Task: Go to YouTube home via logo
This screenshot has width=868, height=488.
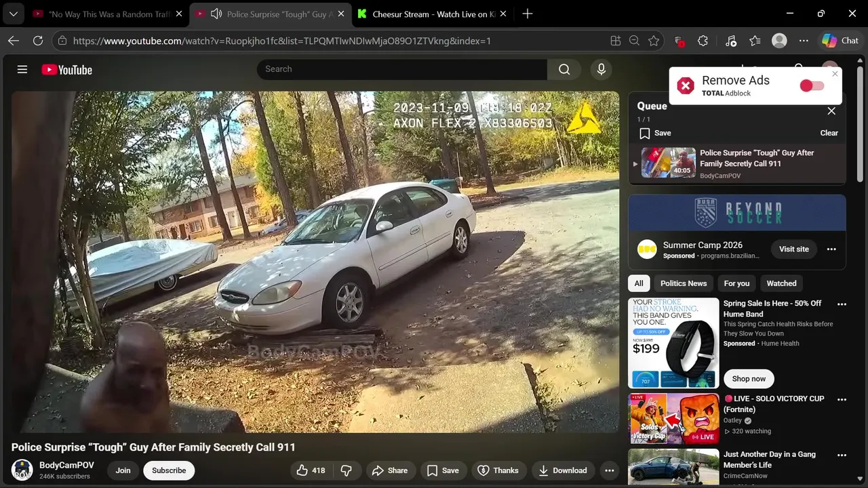Action: [66, 70]
